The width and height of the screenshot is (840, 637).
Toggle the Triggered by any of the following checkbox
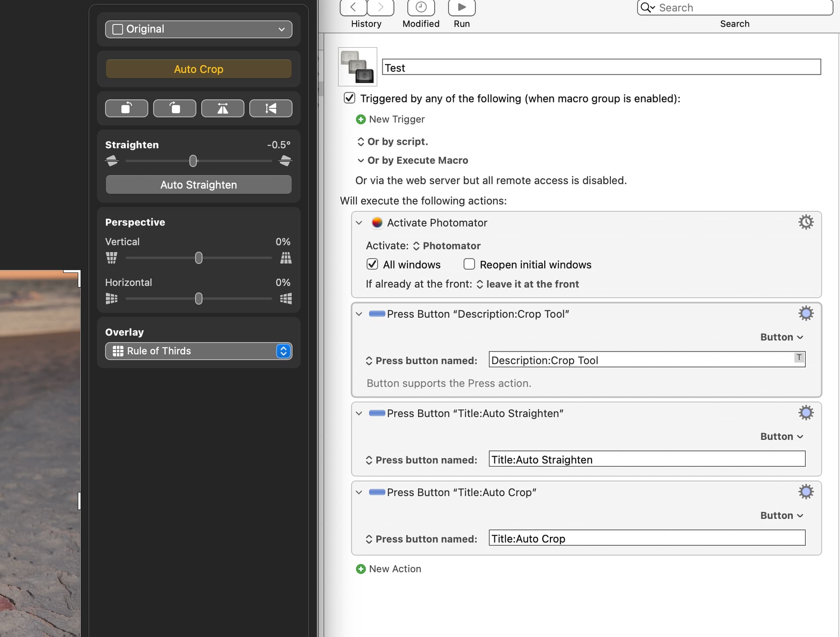pos(350,98)
